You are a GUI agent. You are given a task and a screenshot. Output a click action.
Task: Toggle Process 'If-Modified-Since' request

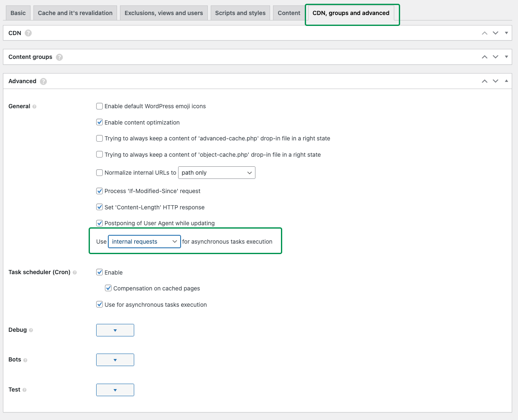[100, 191]
